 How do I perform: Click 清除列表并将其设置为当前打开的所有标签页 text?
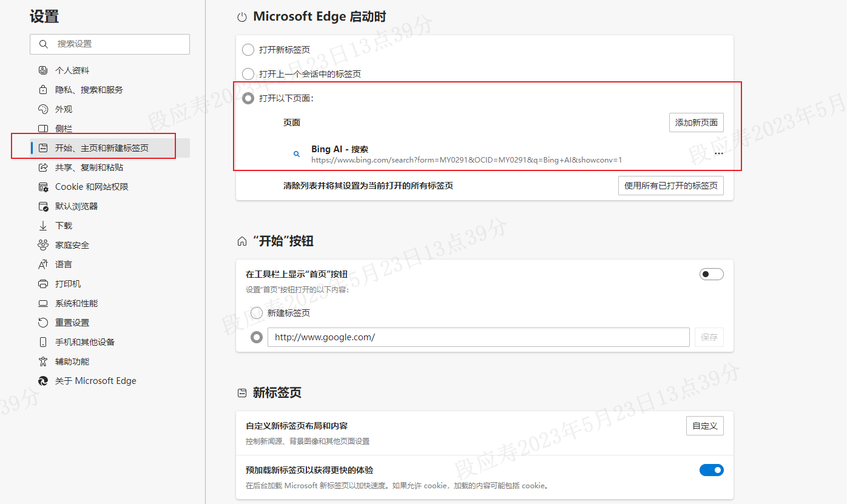coord(368,186)
